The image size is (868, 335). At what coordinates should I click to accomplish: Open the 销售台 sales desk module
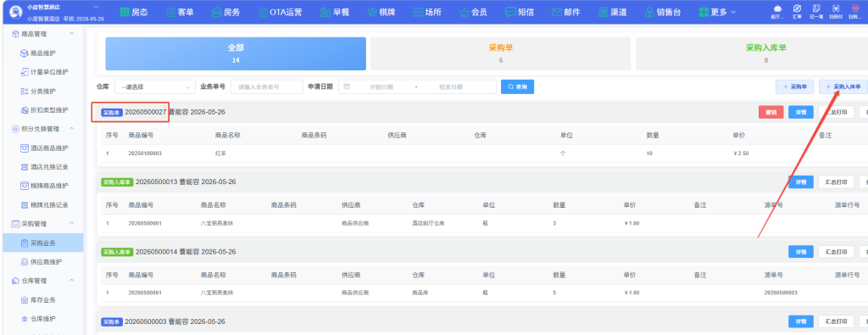(663, 12)
